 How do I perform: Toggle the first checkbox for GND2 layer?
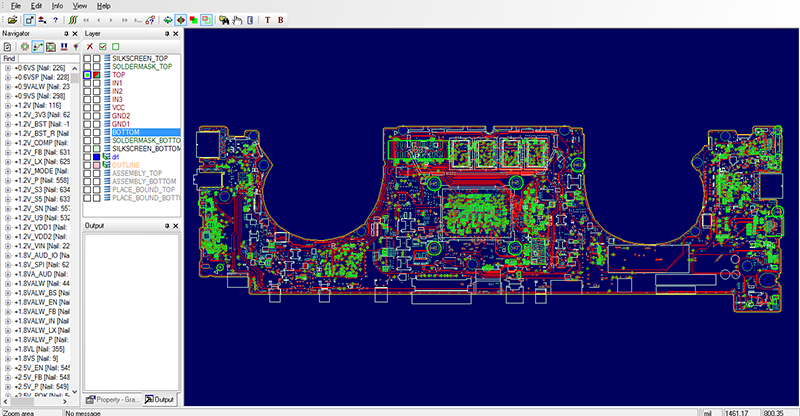tap(88, 116)
